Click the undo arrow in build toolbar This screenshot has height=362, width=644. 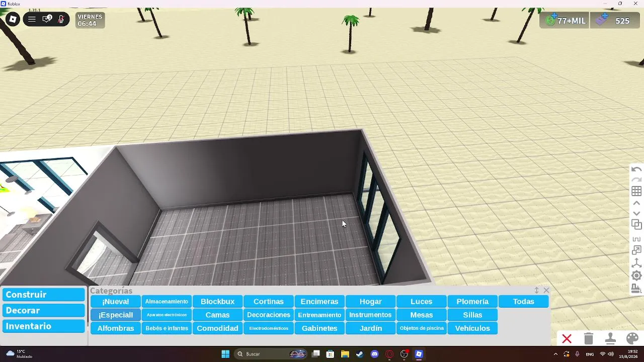point(636,169)
